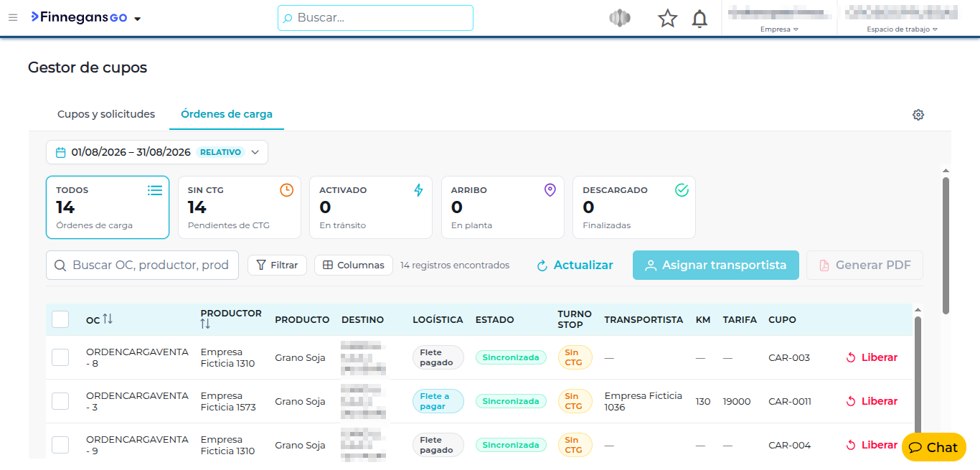
Task: Click the 19000 tarifa value
Action: point(737,401)
